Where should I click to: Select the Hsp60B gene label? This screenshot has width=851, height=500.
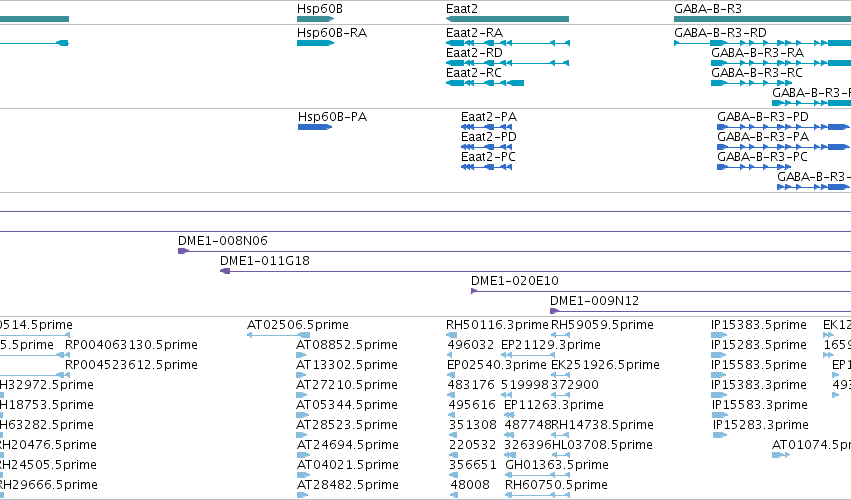coord(320,9)
